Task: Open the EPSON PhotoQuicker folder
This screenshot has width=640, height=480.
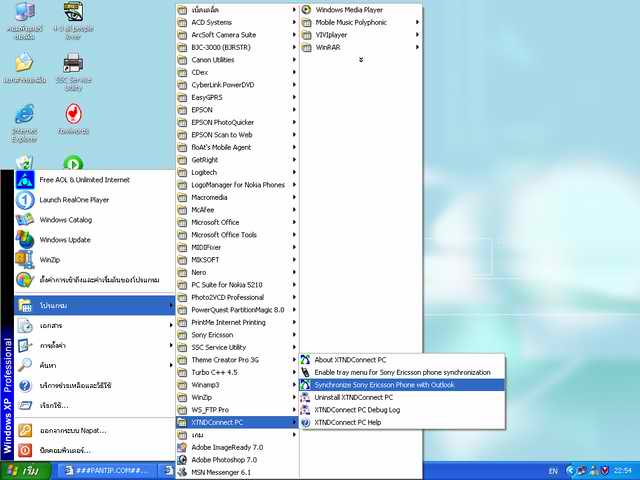Action: click(x=237, y=122)
